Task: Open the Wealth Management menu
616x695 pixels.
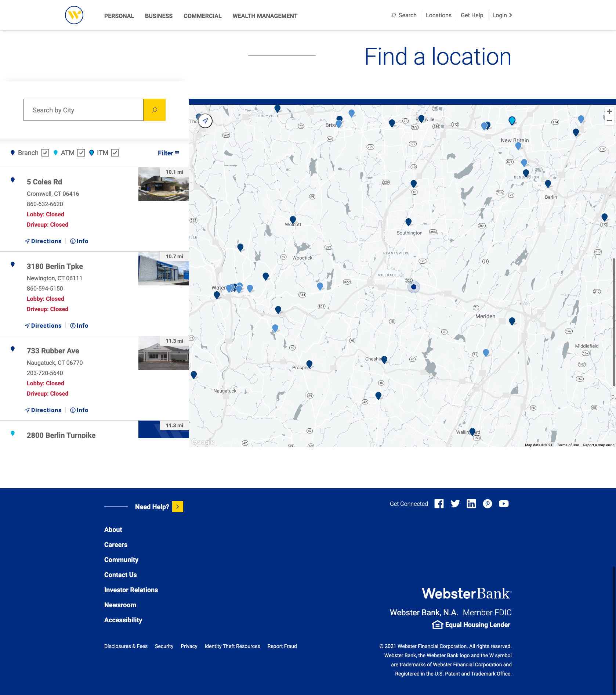Action: pos(265,16)
